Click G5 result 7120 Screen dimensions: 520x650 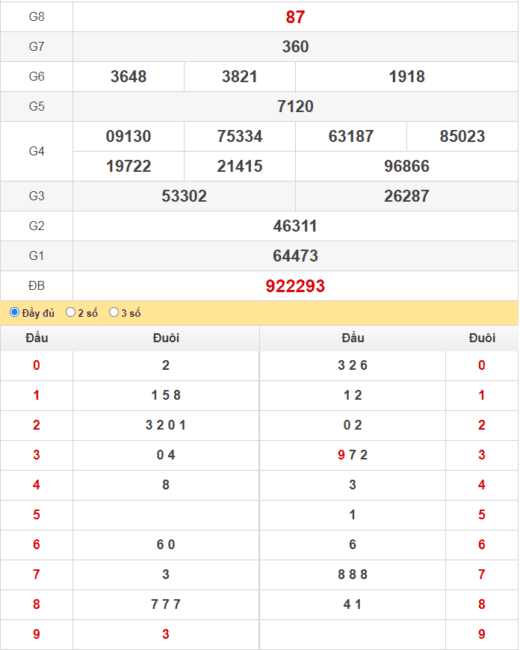coord(295,107)
